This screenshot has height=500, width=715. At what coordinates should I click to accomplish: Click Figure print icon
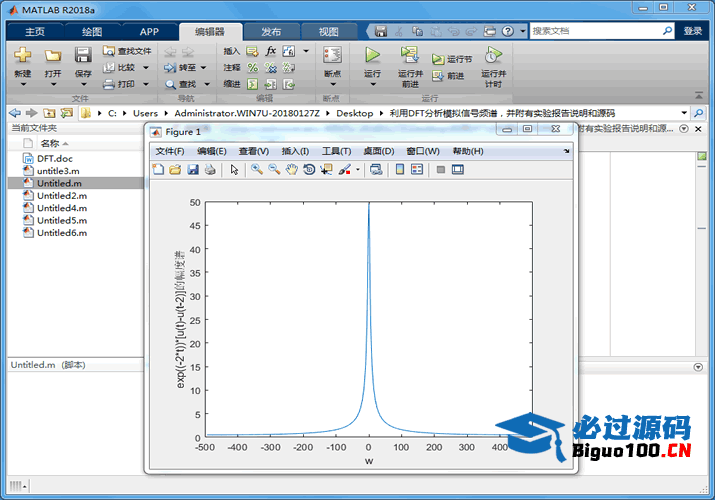click(x=210, y=170)
